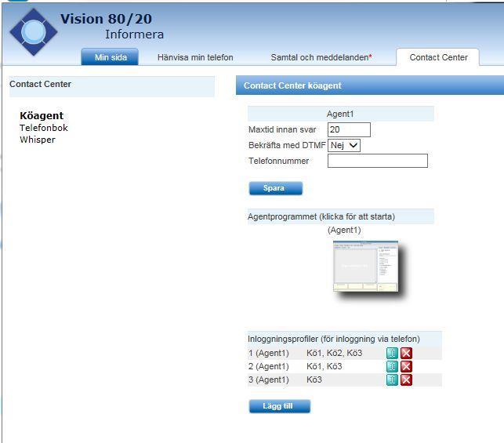Edit login profile 2 with Kö1, Kö3
The image size is (504, 443).
click(x=392, y=366)
